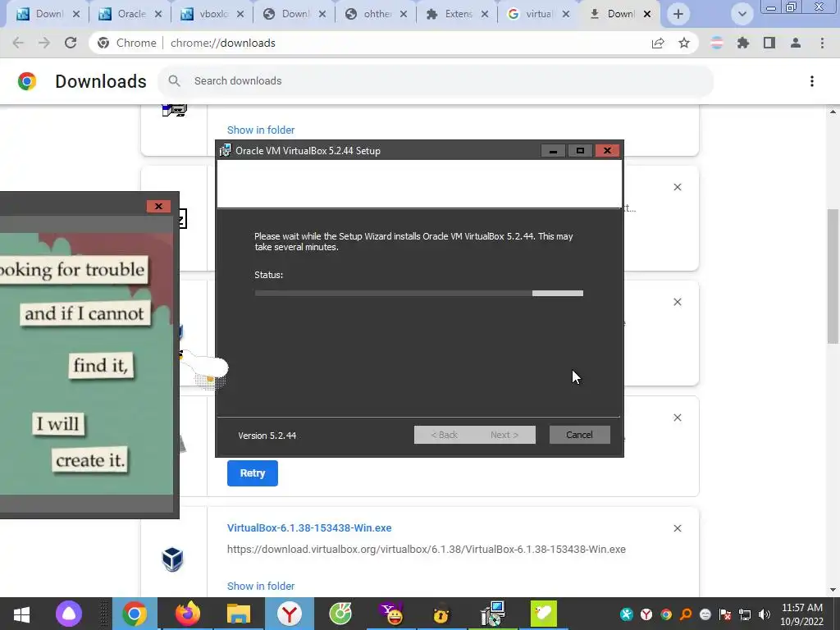Screen dimensions: 840x630
Task: Click the Desktop Goose taskbar icon
Action: [x=544, y=614]
